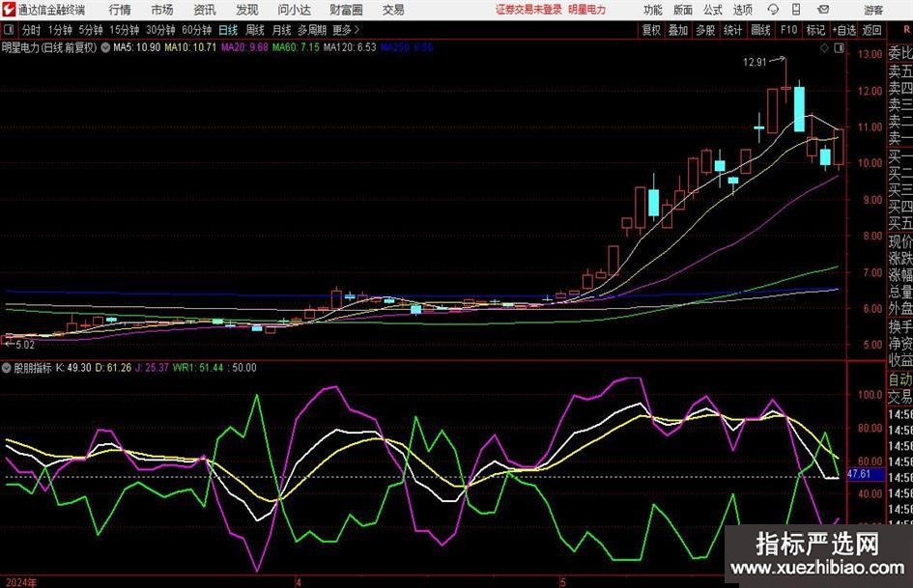Click the diamond icon above the price axis
913x588 pixels.
click(824, 48)
